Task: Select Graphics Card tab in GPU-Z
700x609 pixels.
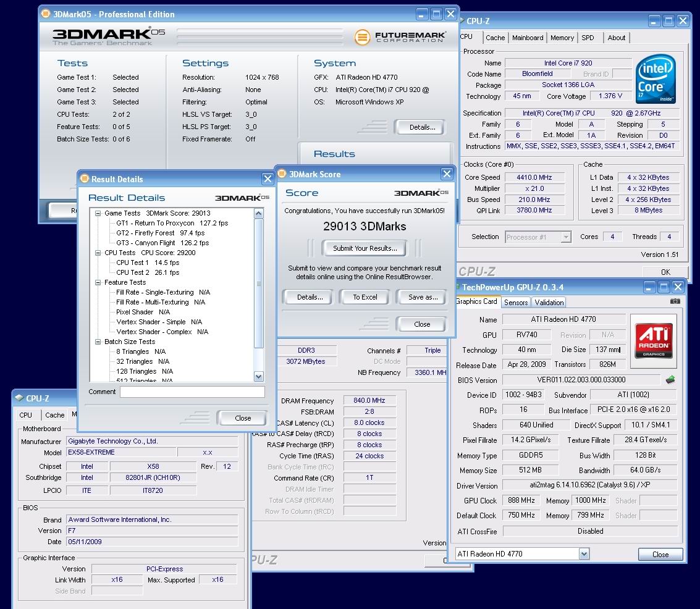Action: [x=476, y=301]
